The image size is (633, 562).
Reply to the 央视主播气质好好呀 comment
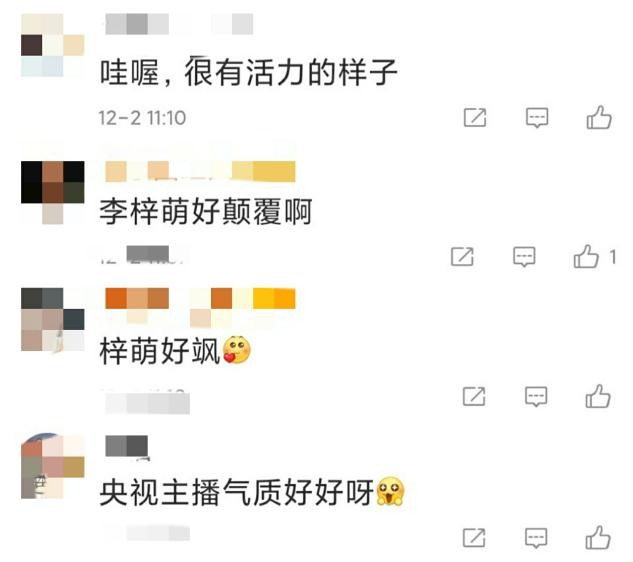pos(536,537)
